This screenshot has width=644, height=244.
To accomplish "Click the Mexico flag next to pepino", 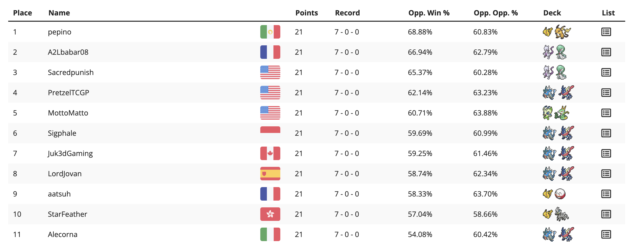I will pos(270,32).
